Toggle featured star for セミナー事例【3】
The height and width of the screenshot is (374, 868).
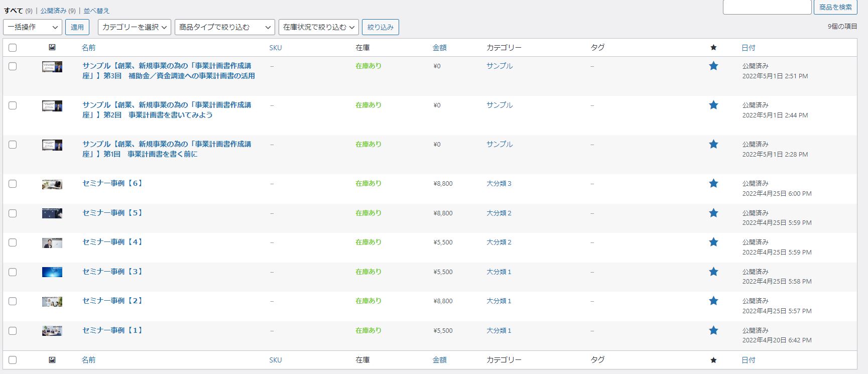coord(713,272)
